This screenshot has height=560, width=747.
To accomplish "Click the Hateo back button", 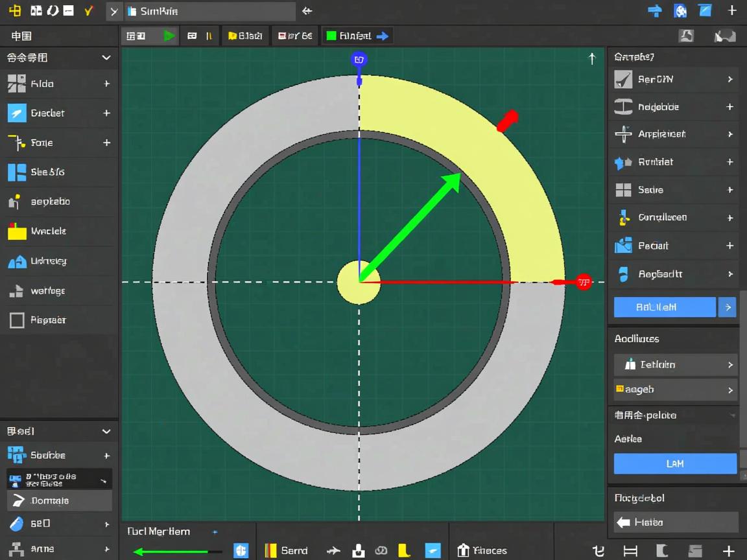I will pos(675,522).
